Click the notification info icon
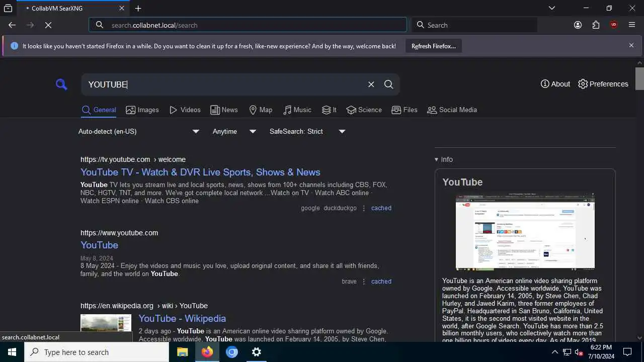 [x=14, y=46]
